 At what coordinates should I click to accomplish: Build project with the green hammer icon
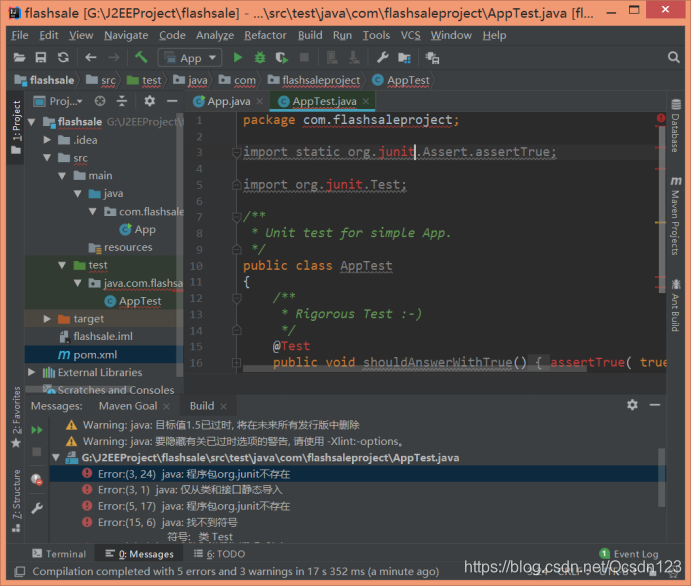[141, 57]
